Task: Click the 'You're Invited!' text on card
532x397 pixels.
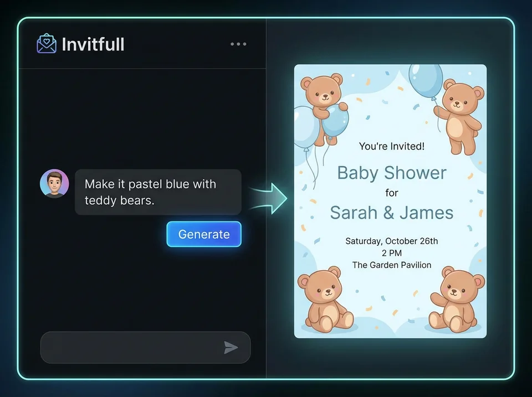Action: [392, 147]
